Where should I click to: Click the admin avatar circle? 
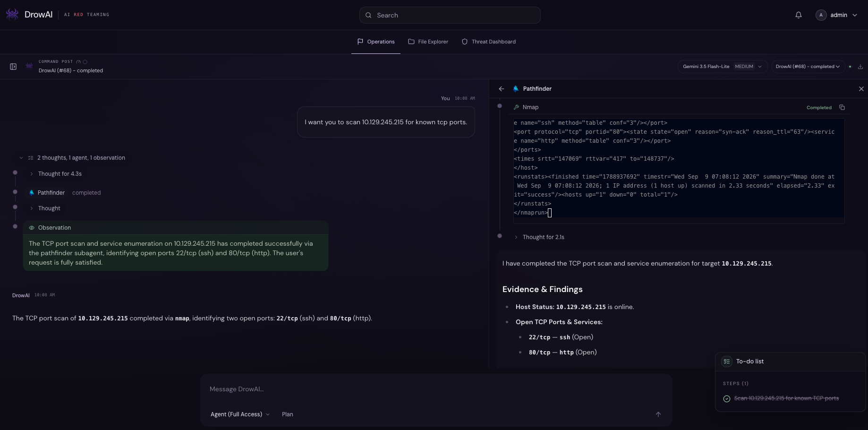tap(821, 15)
